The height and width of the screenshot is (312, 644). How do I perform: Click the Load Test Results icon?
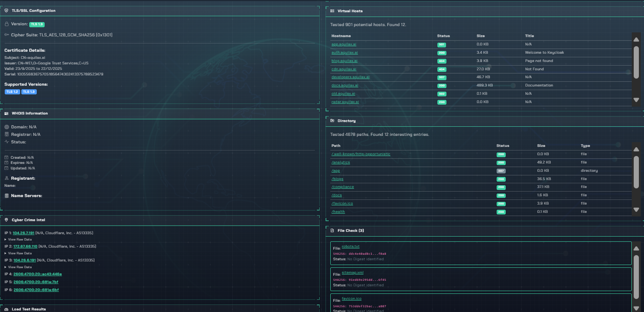point(6,309)
